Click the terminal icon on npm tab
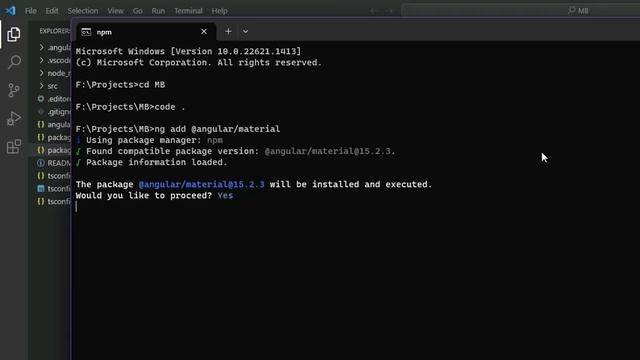 point(86,32)
